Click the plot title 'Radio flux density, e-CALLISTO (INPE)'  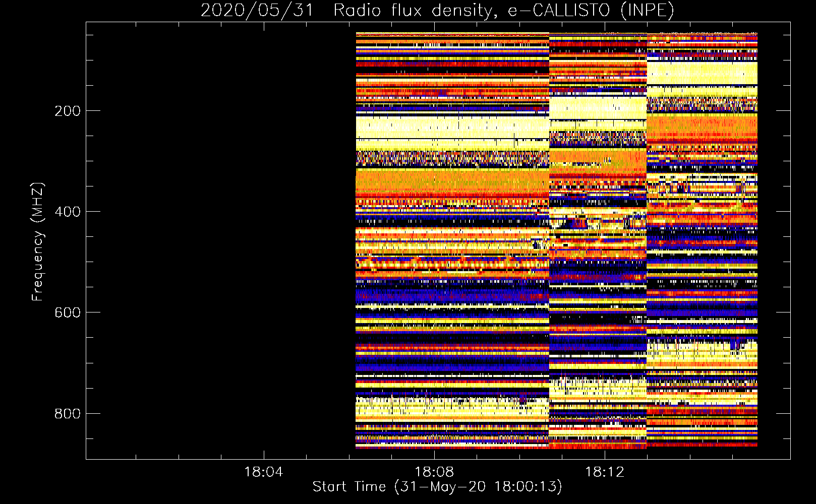point(504,10)
